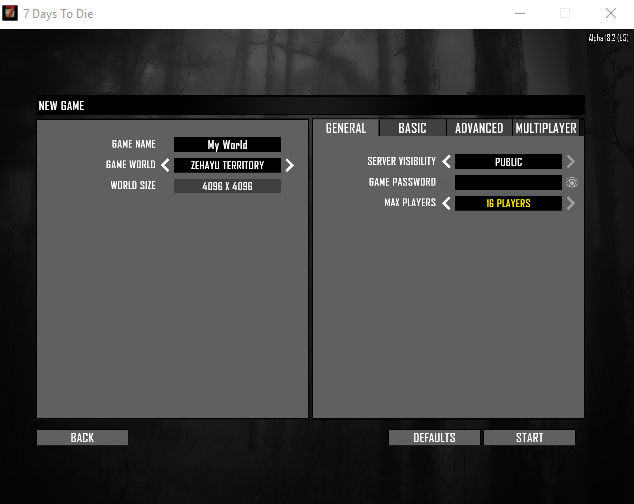The width and height of the screenshot is (634, 504).
Task: Click the Alpha version text
Action: click(608, 38)
